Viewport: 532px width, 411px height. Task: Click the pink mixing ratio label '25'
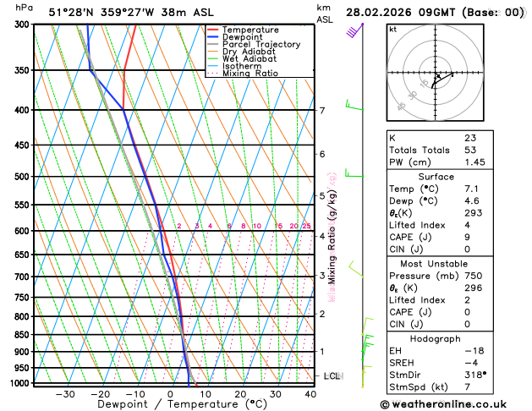click(307, 226)
